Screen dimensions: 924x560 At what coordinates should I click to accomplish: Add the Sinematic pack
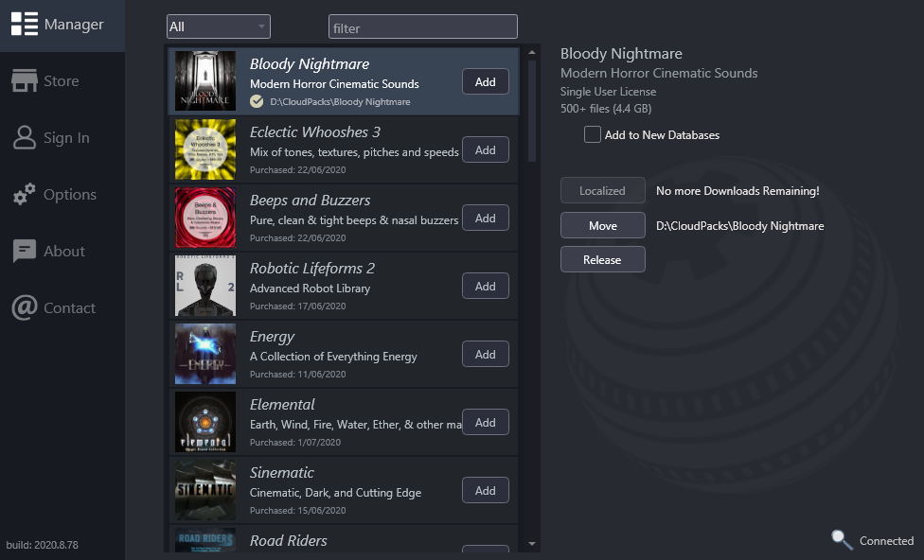click(485, 491)
